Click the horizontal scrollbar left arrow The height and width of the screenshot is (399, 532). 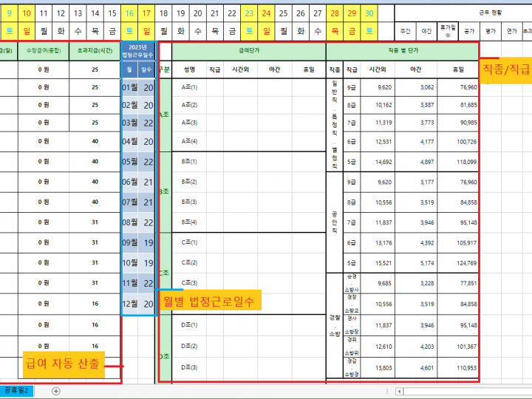[x=400, y=391]
